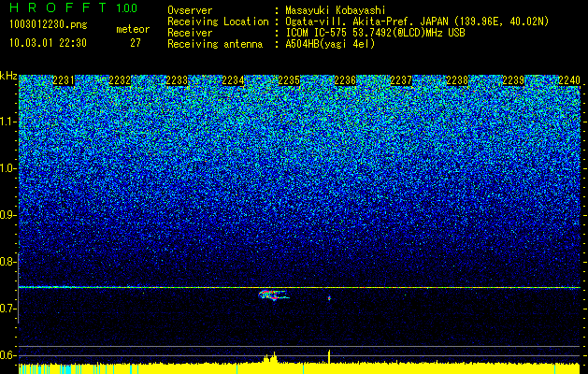The width and height of the screenshot is (588, 374).
Task: Click the "meteor" count label
Action: pyautogui.click(x=133, y=29)
